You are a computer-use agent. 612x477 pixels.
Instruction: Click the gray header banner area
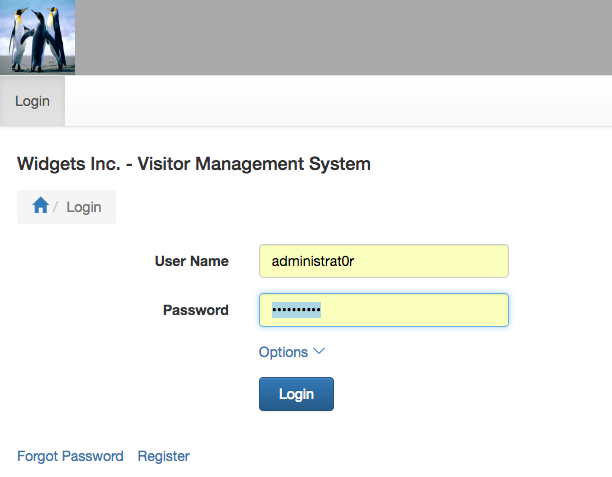coord(340,37)
